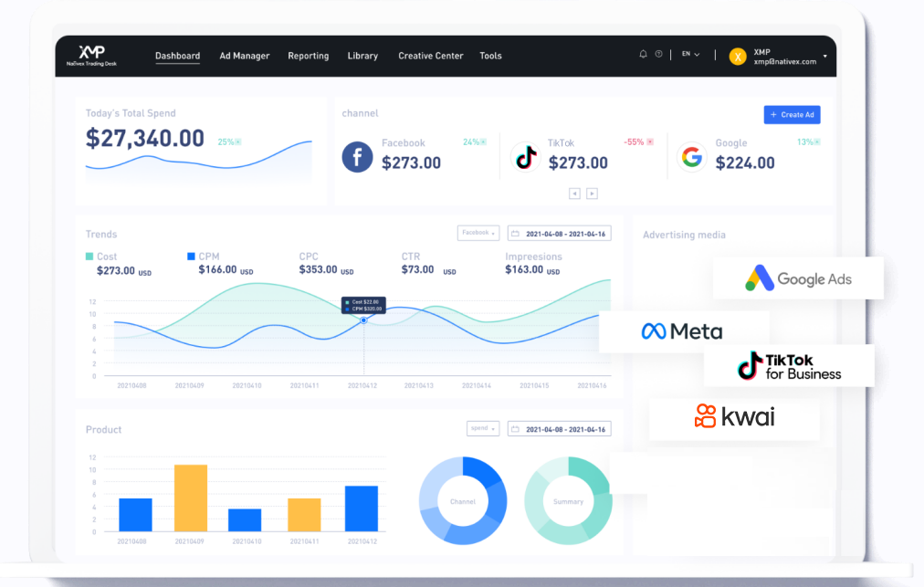Click the TikTok channel icon

point(525,157)
